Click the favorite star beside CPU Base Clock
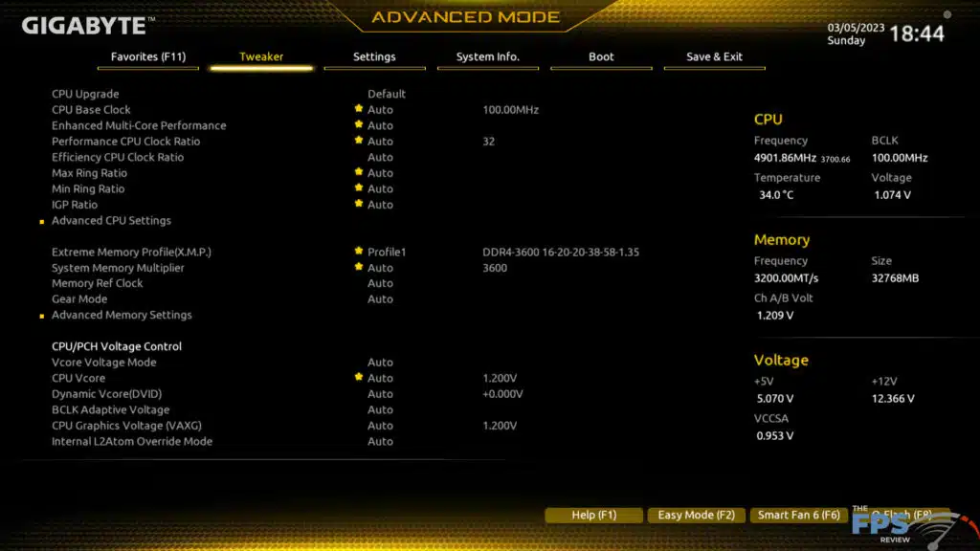980x551 pixels. click(359, 109)
